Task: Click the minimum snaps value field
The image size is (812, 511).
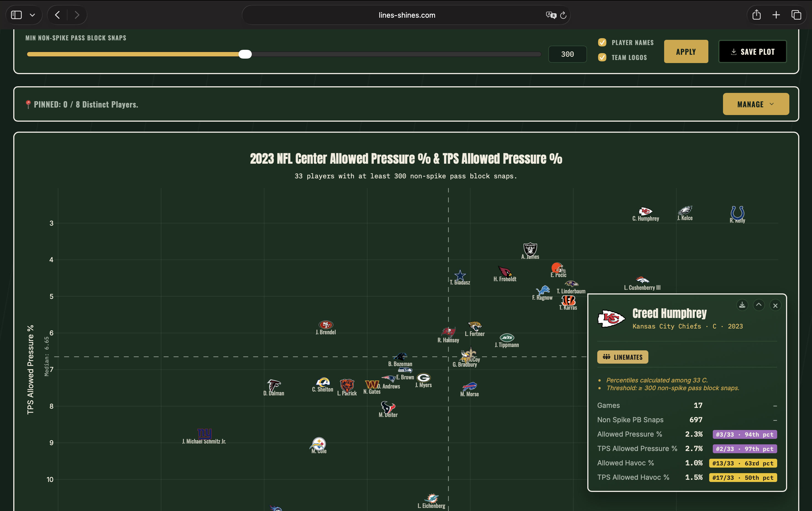Action: click(567, 54)
